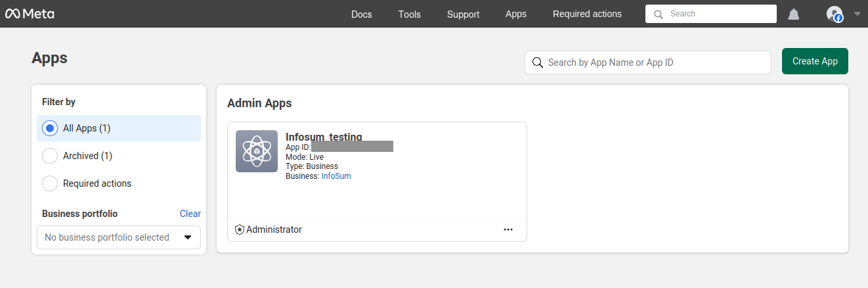Open the Tools menu
The width and height of the screenshot is (868, 288).
click(x=410, y=14)
